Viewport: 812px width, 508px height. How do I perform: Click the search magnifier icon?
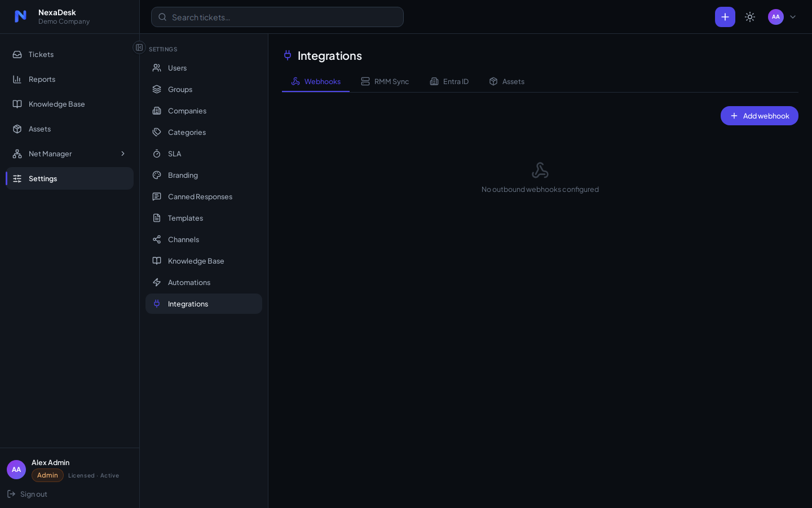coord(162,17)
